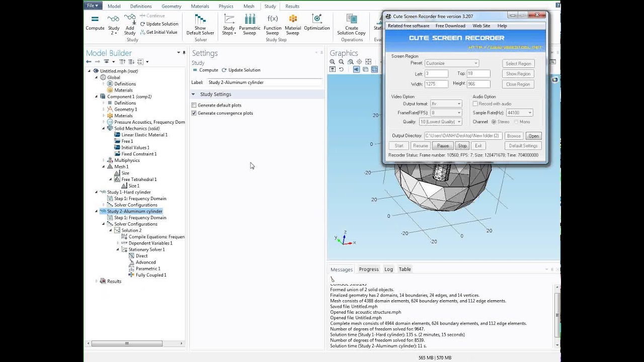
Task: Open the FrameRate(FPS) dropdown
Action: [x=445, y=113]
